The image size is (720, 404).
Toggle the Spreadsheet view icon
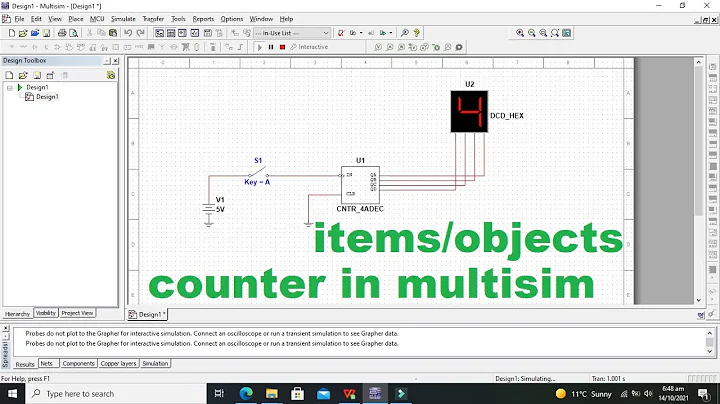tap(171, 33)
